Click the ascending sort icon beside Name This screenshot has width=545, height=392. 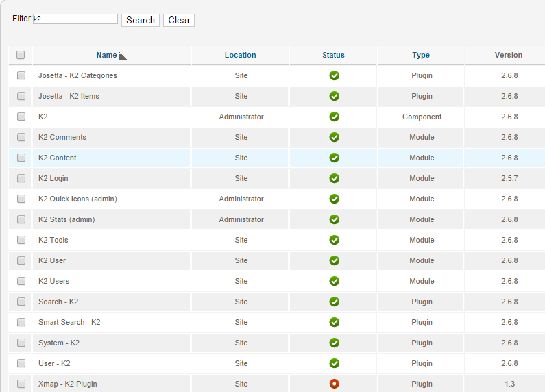tap(122, 56)
